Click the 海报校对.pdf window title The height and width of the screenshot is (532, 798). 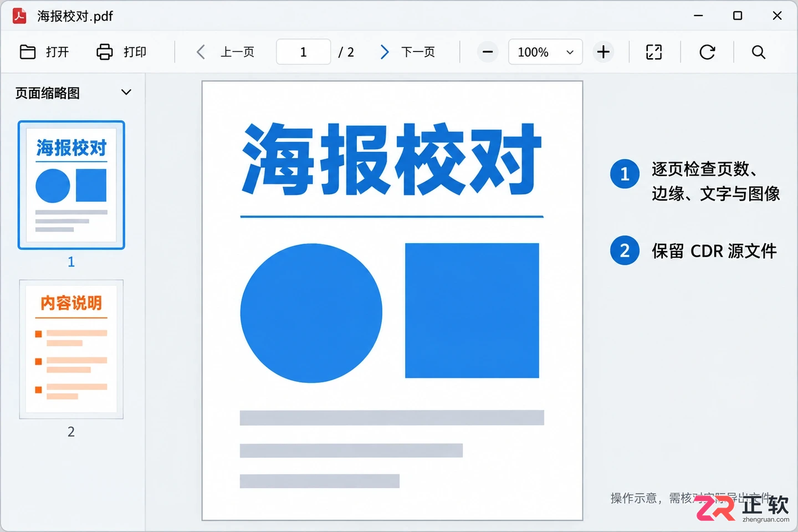(x=75, y=16)
